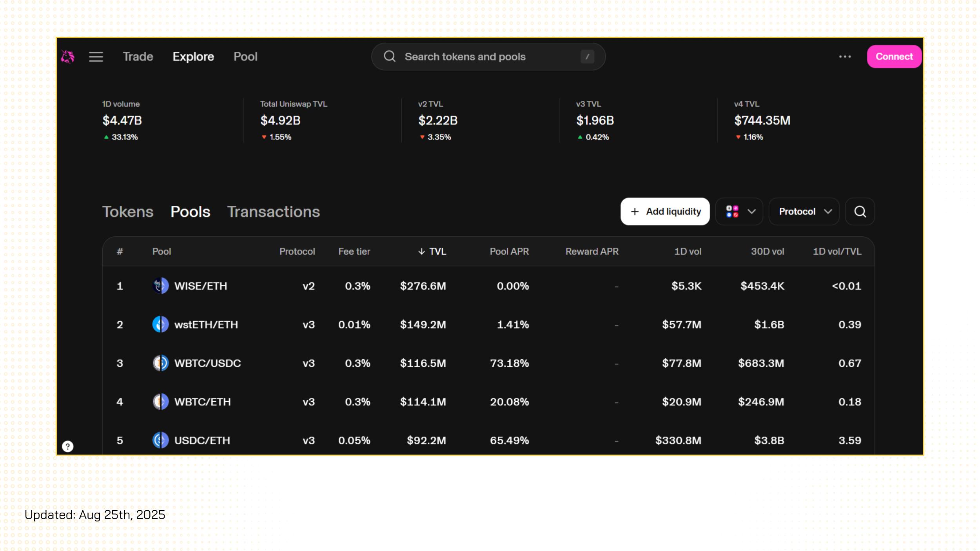
Task: Open the help question mark icon
Action: pos(68,446)
